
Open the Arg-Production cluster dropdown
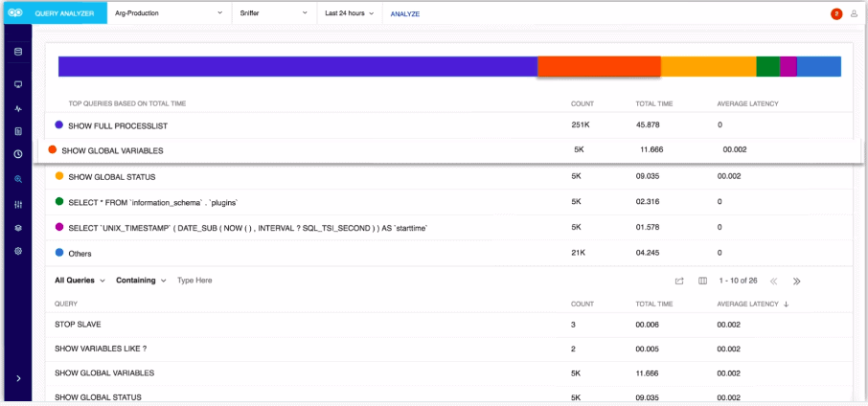[x=169, y=13]
